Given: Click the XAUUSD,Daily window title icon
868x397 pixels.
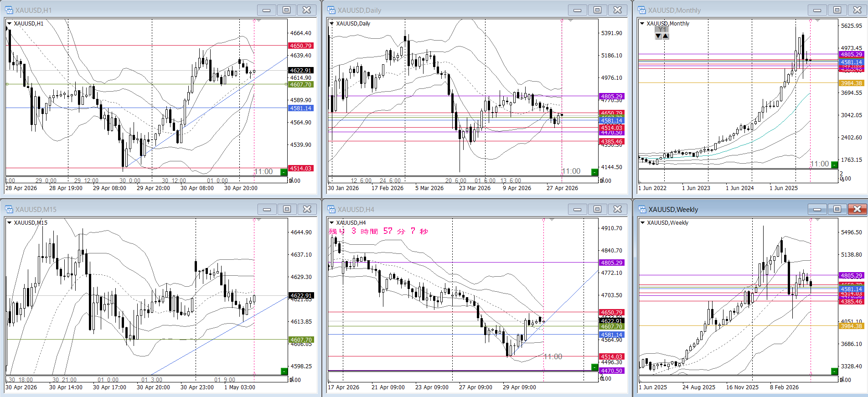Looking at the screenshot, I should pyautogui.click(x=331, y=10).
